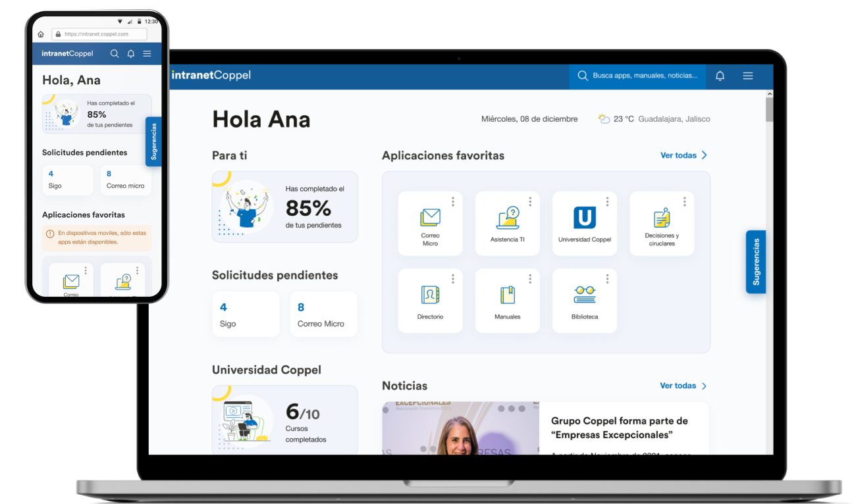The width and height of the screenshot is (856, 504).
Task: Click the laptop page scrollbar thumb
Action: coord(770,111)
